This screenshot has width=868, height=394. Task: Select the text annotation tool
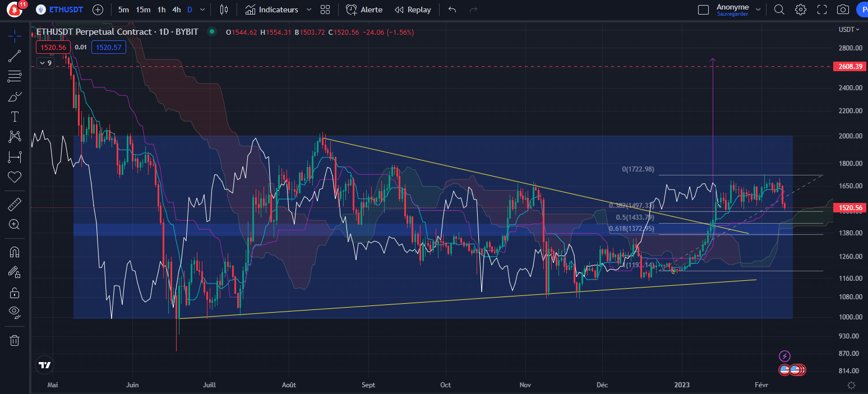pyautogui.click(x=15, y=116)
